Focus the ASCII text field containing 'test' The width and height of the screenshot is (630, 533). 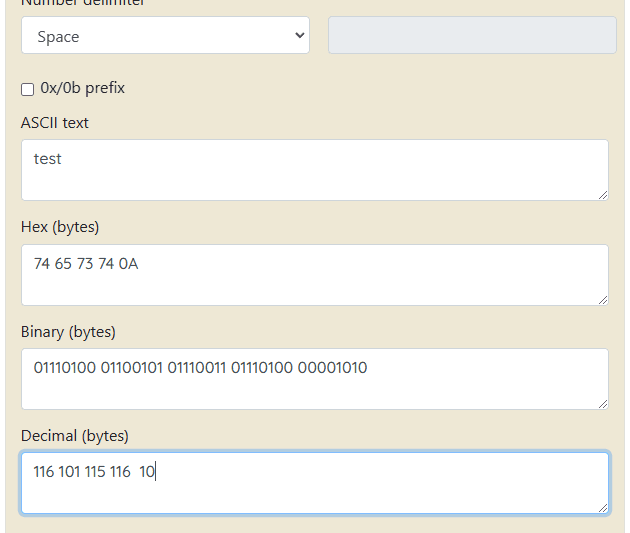click(314, 169)
